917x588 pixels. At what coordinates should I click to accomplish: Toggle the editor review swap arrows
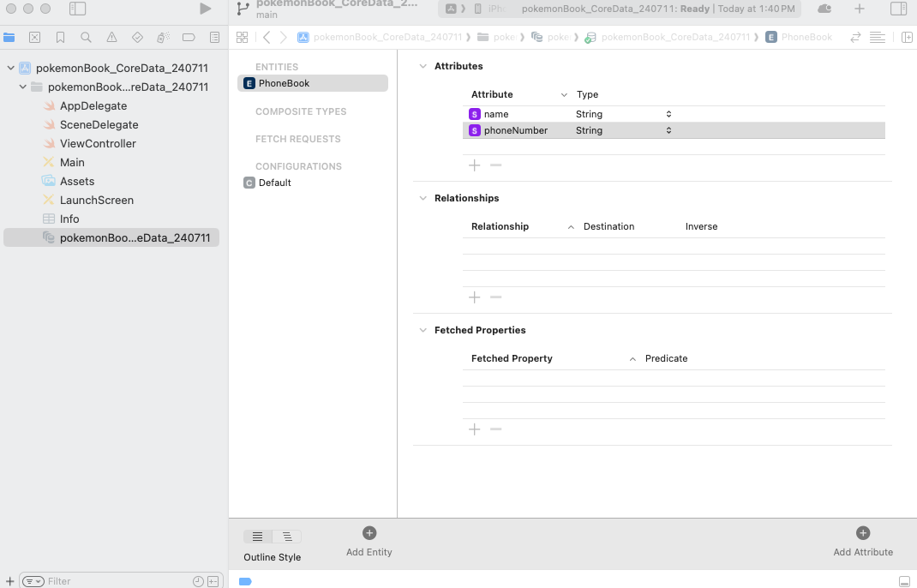click(x=855, y=38)
